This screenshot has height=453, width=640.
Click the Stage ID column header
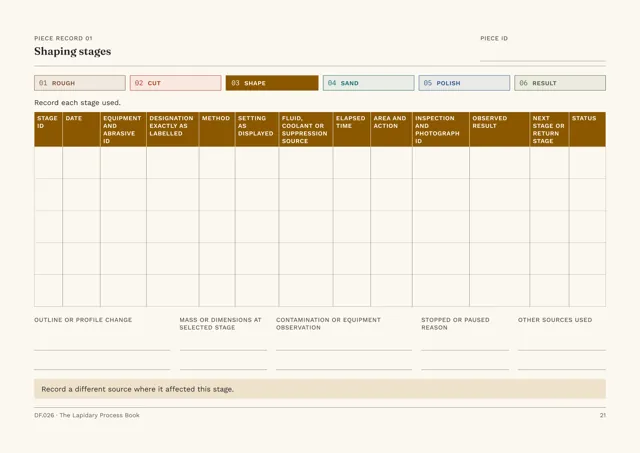(48, 129)
